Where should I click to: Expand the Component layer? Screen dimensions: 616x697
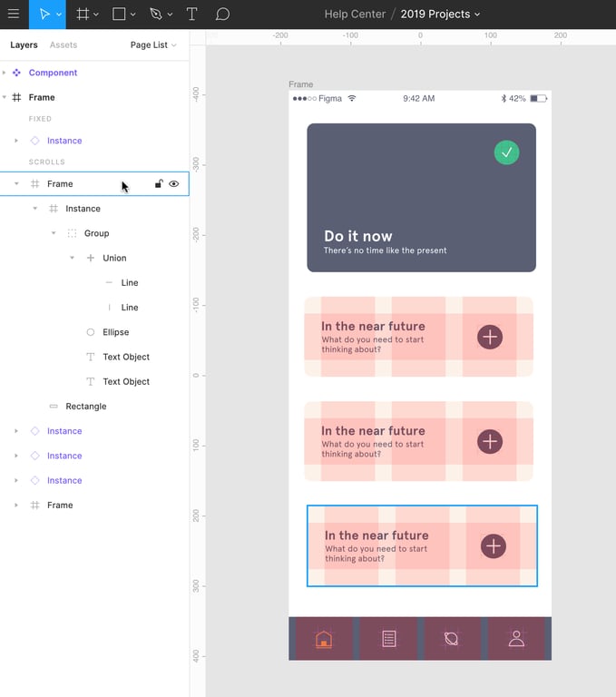tap(5, 73)
